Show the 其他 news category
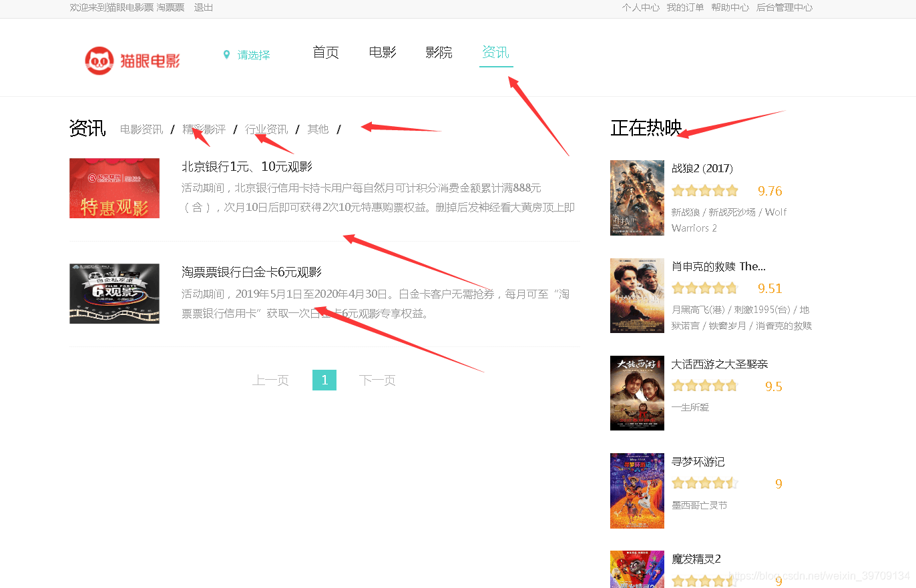The width and height of the screenshot is (916, 588). click(x=318, y=129)
